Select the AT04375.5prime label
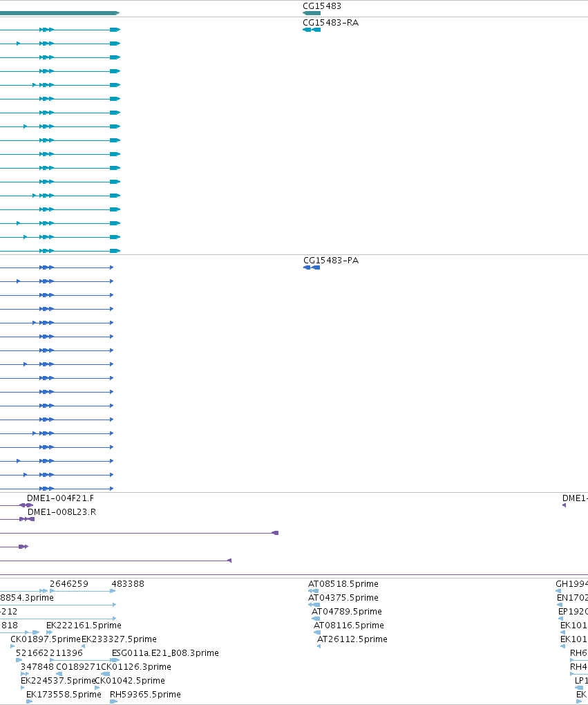Image resolution: width=588 pixels, height=705 pixels. pyautogui.click(x=343, y=598)
